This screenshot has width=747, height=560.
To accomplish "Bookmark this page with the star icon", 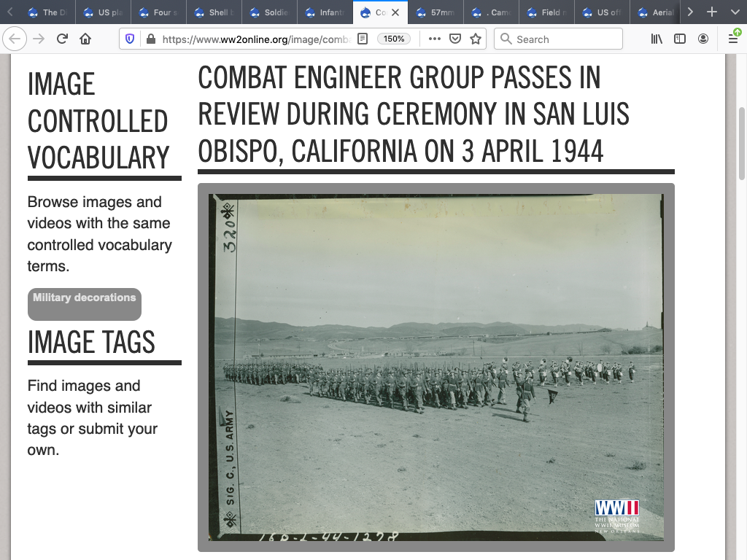I will pos(476,39).
